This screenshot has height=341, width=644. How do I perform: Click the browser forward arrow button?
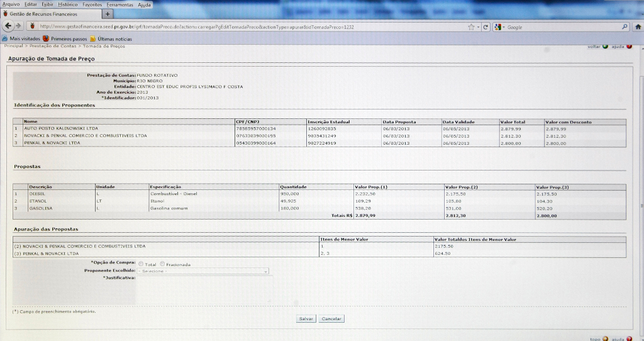[18, 26]
